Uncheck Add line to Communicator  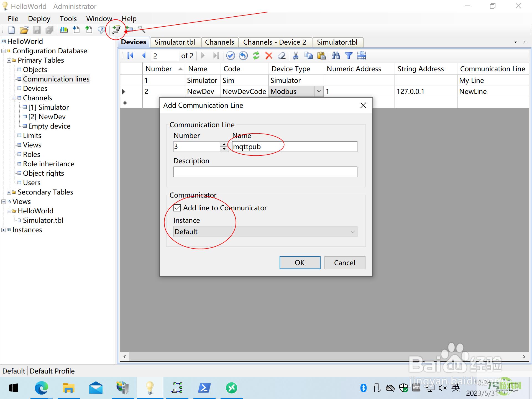click(177, 208)
